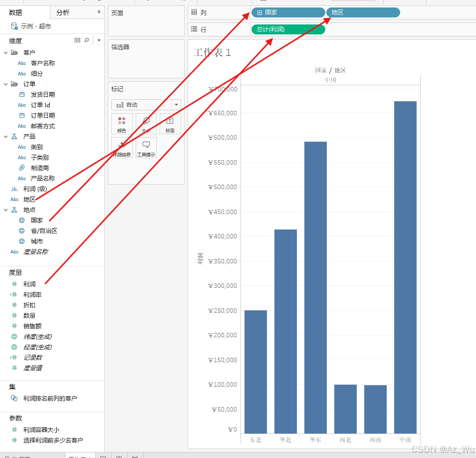Click the 工作表 1 sheet title
476x458 pixels.
point(212,52)
